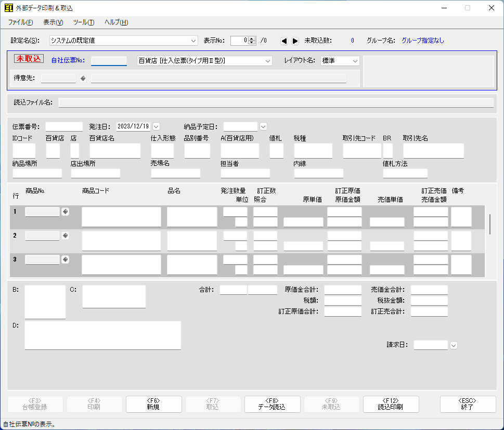The image size is (504, 430).
Task: Click the B: memo text box
Action: click(45, 302)
